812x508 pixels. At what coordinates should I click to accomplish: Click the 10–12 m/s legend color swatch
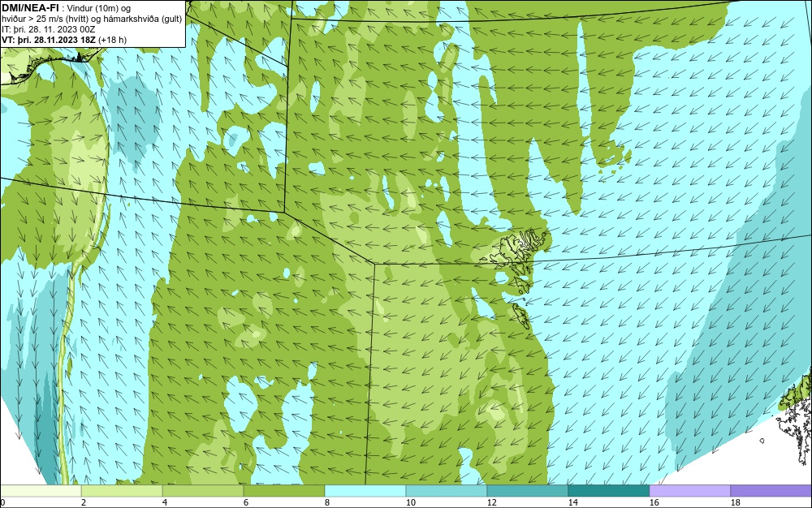(447, 490)
